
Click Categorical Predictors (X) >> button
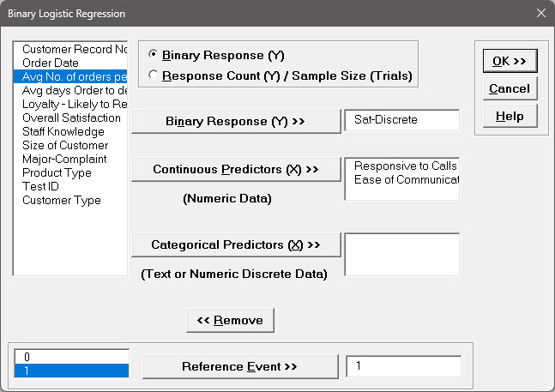point(235,244)
